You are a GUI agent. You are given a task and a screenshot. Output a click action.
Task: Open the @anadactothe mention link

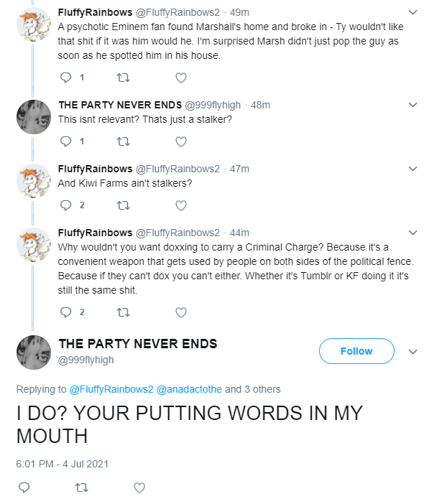click(x=189, y=389)
